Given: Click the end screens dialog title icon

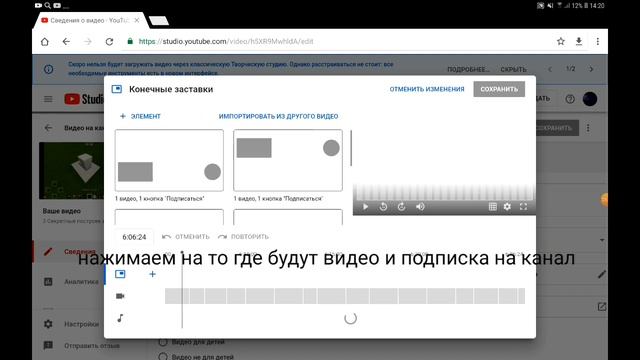Looking at the screenshot, I should 117,89.
